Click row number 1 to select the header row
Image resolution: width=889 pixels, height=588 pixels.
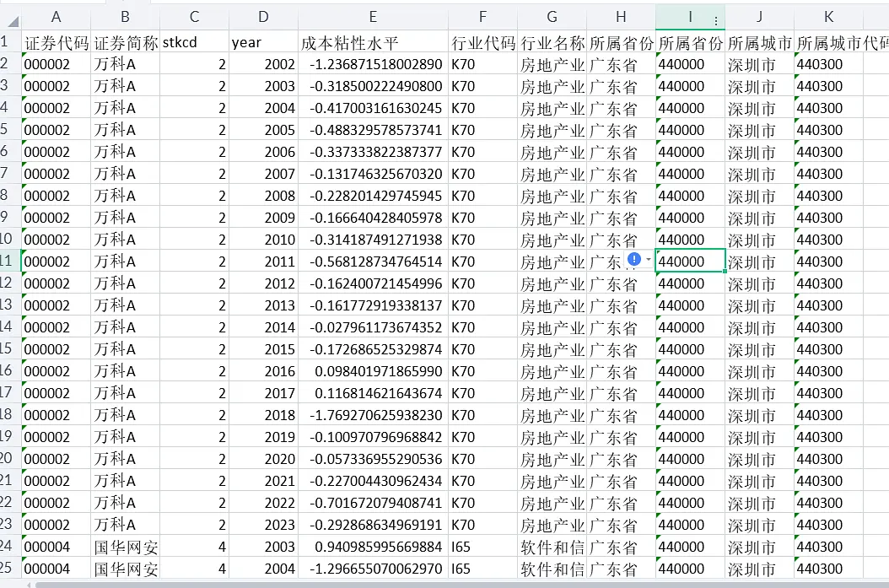coord(12,40)
